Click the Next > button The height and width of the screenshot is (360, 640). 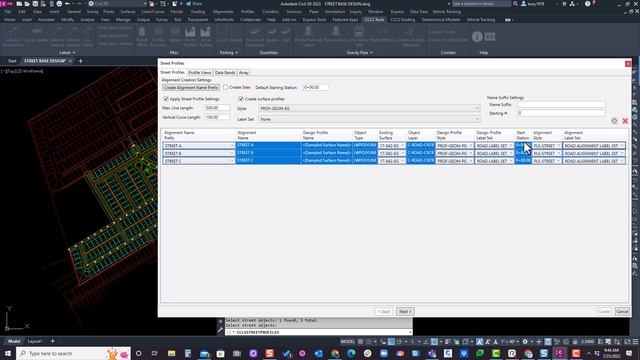click(405, 311)
